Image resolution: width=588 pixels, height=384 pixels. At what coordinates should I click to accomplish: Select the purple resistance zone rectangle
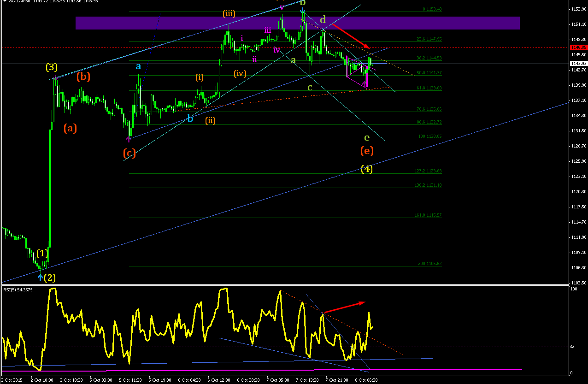(x=298, y=23)
